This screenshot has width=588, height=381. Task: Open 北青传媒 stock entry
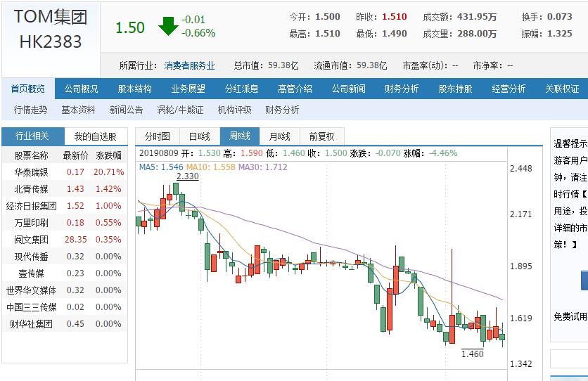pyautogui.click(x=31, y=189)
